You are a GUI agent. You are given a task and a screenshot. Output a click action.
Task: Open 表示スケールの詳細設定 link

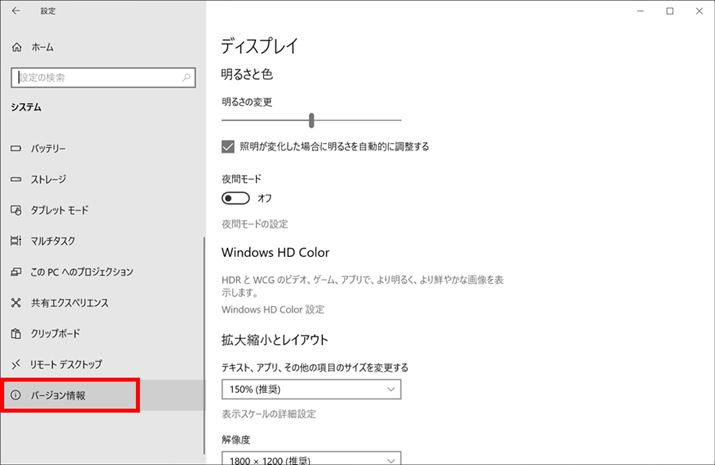coord(268,414)
